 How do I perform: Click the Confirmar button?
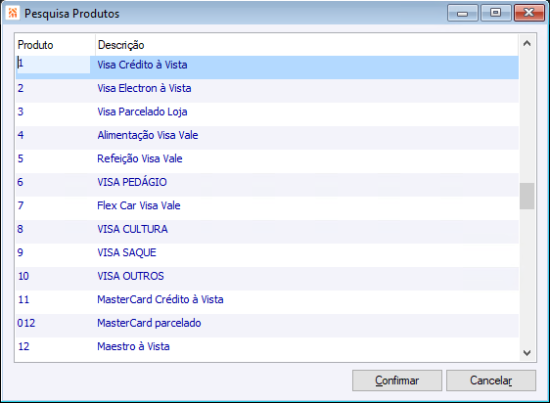coord(397,381)
